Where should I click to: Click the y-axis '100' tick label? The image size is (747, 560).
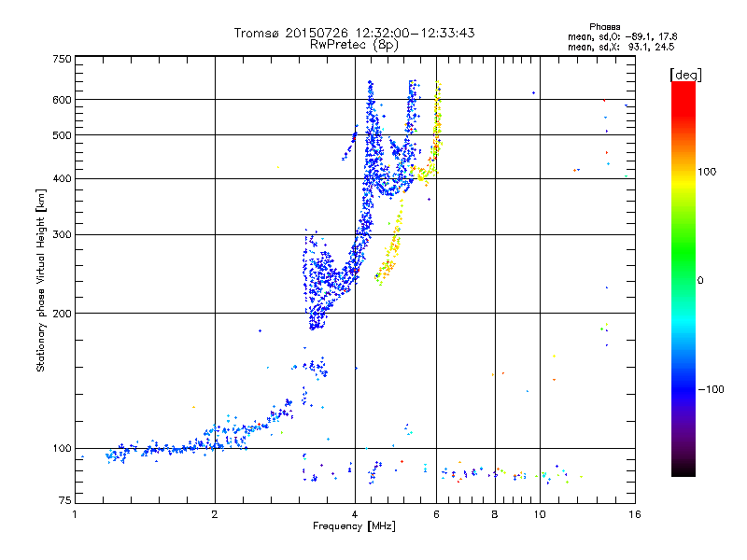[63, 448]
